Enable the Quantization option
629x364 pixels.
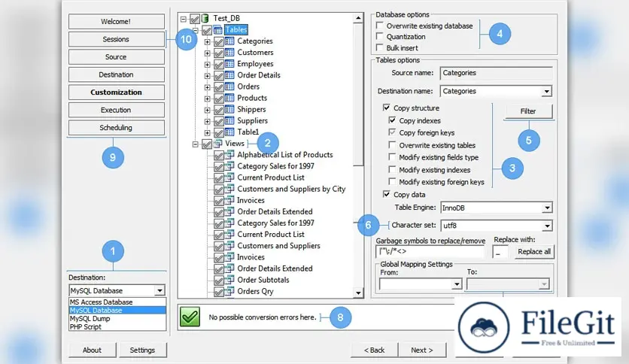point(379,37)
